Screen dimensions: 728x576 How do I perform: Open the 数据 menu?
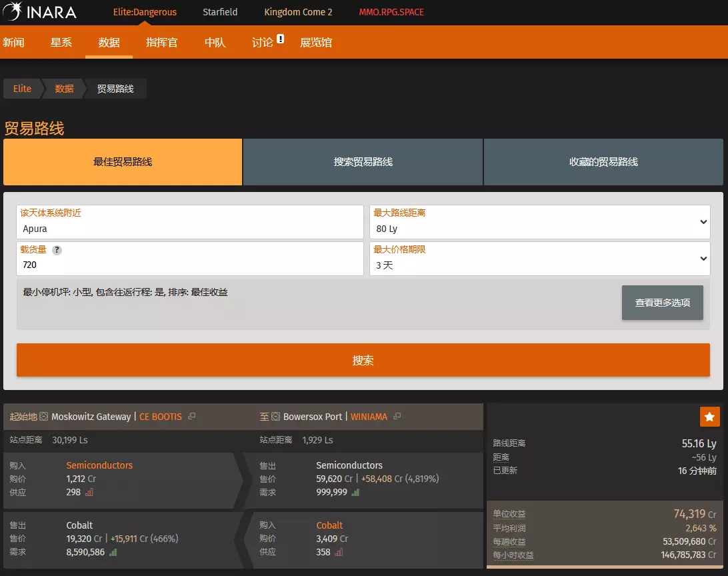[109, 42]
